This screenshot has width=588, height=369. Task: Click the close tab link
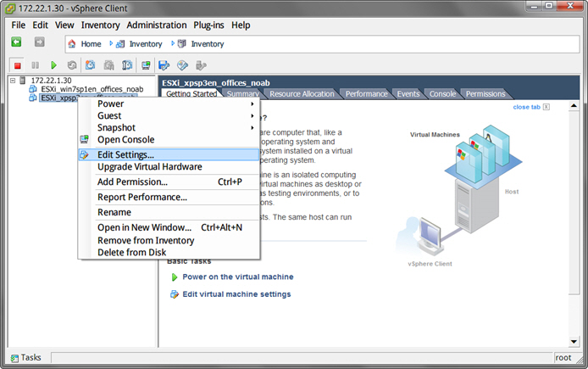(526, 107)
